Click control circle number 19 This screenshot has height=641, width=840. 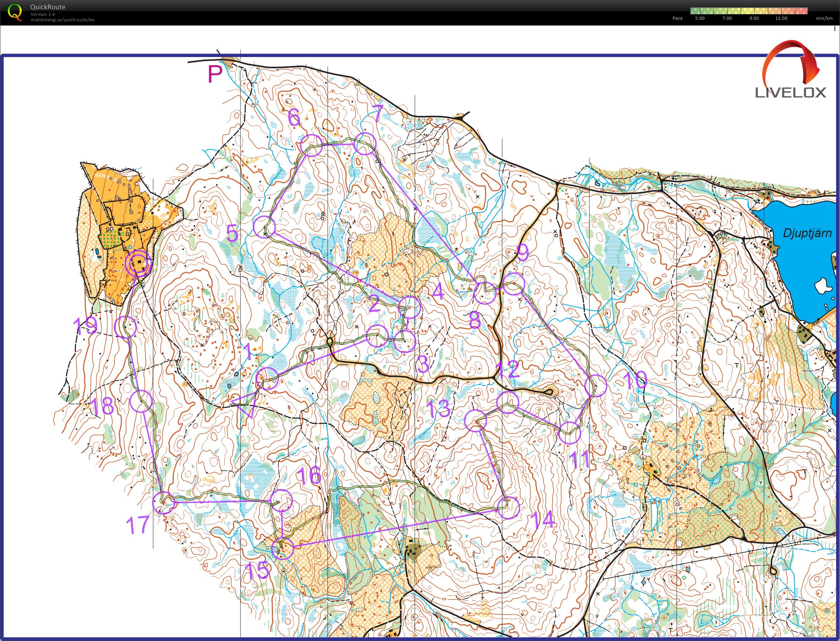[x=126, y=327]
